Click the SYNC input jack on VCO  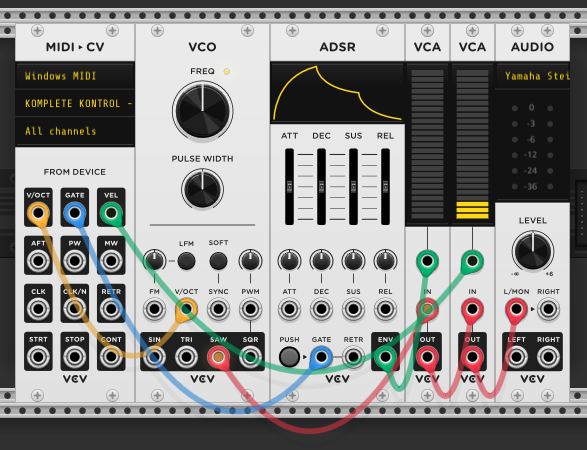point(218,309)
